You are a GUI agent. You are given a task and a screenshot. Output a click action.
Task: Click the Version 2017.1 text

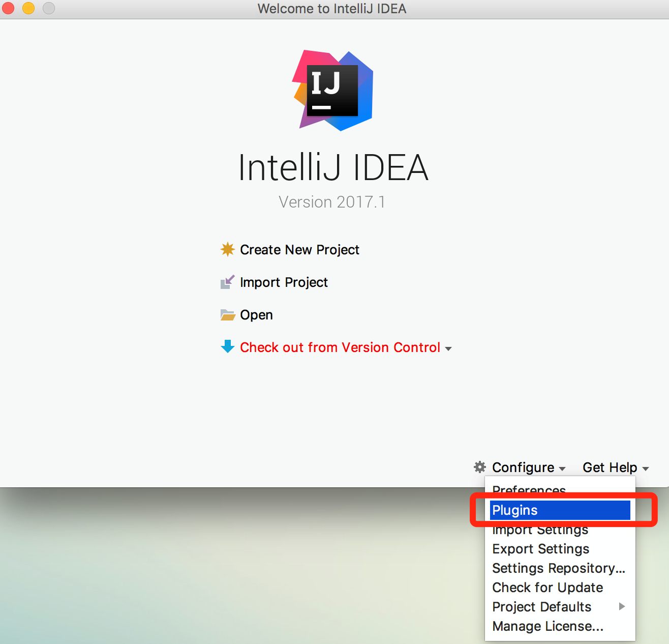click(x=332, y=202)
